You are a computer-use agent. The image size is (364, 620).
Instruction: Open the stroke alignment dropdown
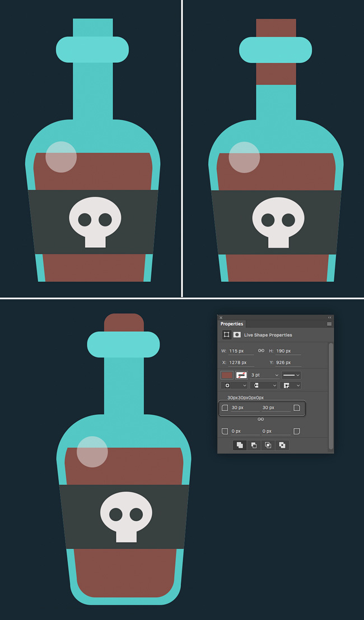tap(234, 385)
